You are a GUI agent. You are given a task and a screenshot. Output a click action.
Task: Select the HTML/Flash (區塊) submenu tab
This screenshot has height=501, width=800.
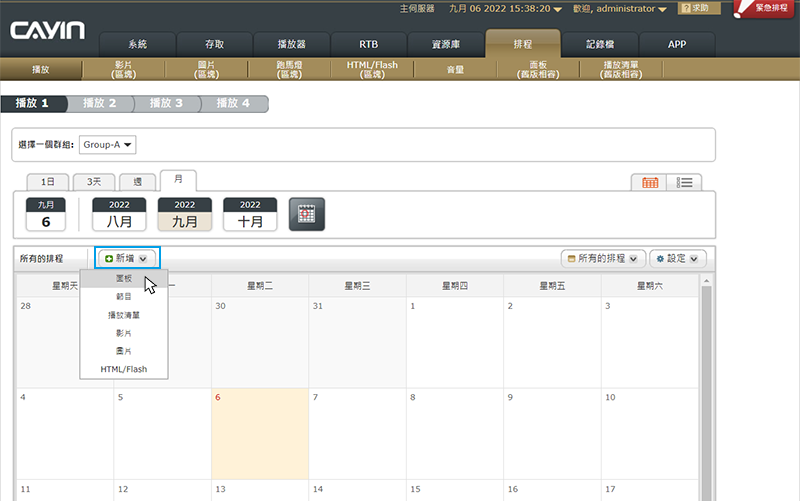[x=372, y=69]
